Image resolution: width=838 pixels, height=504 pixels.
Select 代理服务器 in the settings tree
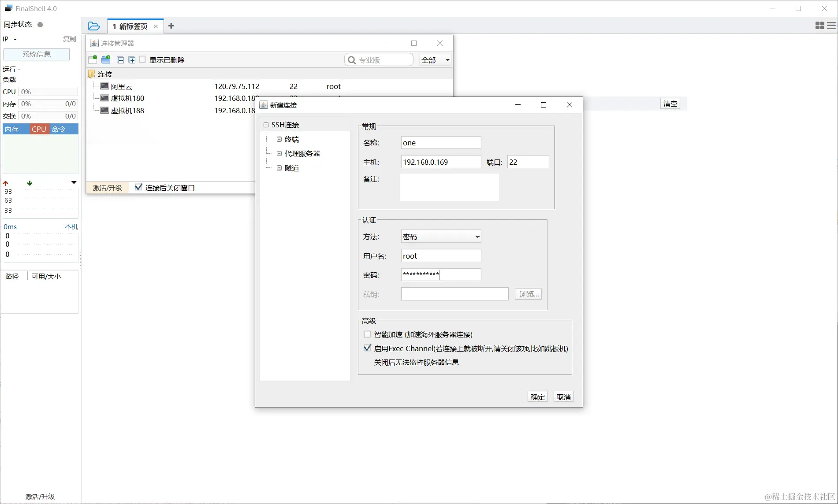pyautogui.click(x=302, y=153)
